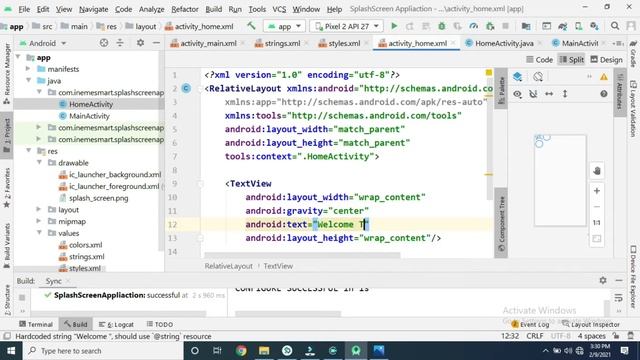Open the design surface layers icon

click(x=518, y=77)
